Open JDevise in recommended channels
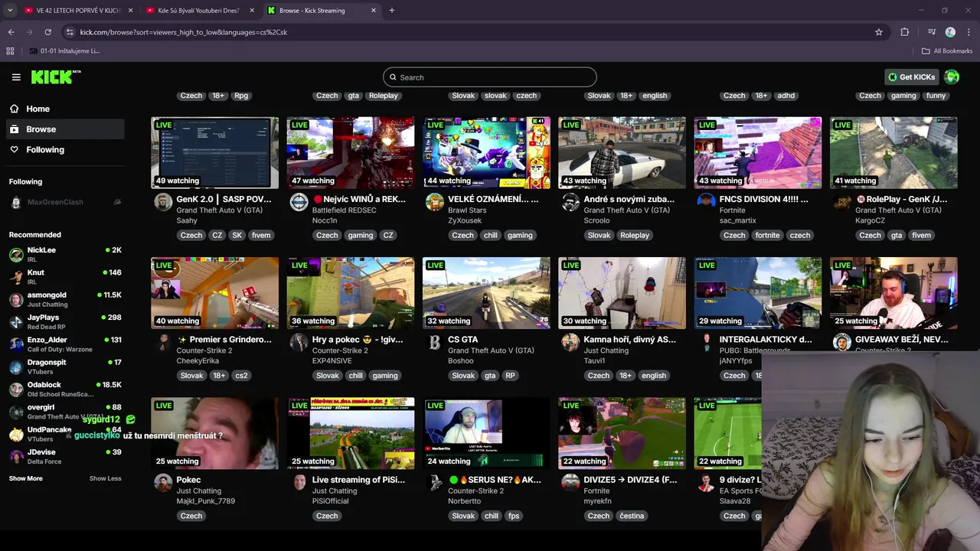 (65, 456)
